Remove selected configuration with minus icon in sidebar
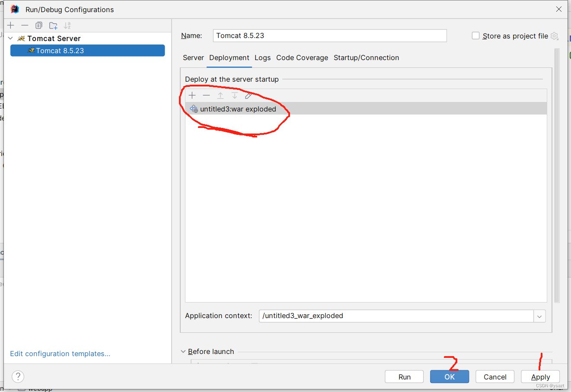The height and width of the screenshot is (392, 571). tap(25, 25)
